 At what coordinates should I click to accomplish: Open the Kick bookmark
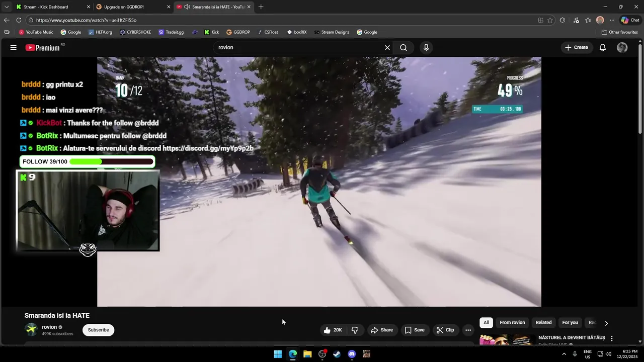(211, 32)
